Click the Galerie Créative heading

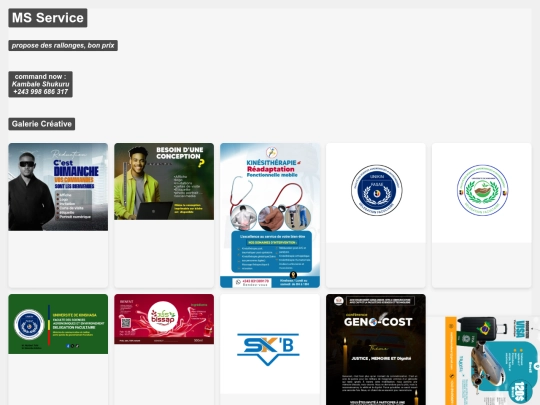click(42, 124)
